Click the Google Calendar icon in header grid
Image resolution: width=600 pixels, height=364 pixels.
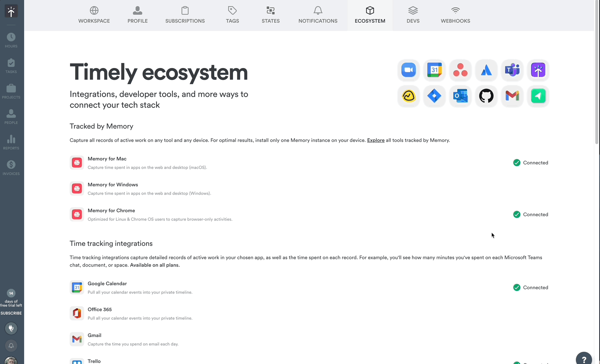coord(434,70)
